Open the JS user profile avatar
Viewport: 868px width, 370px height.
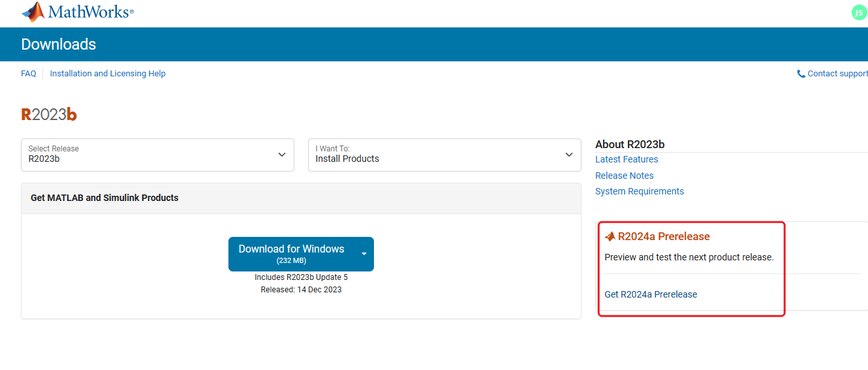tap(859, 12)
